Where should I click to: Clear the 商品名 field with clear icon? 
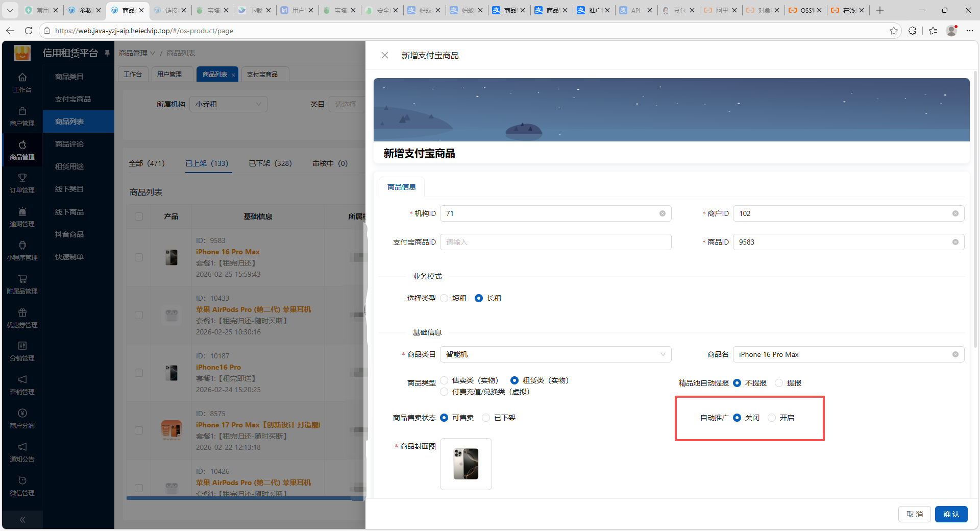955,354
